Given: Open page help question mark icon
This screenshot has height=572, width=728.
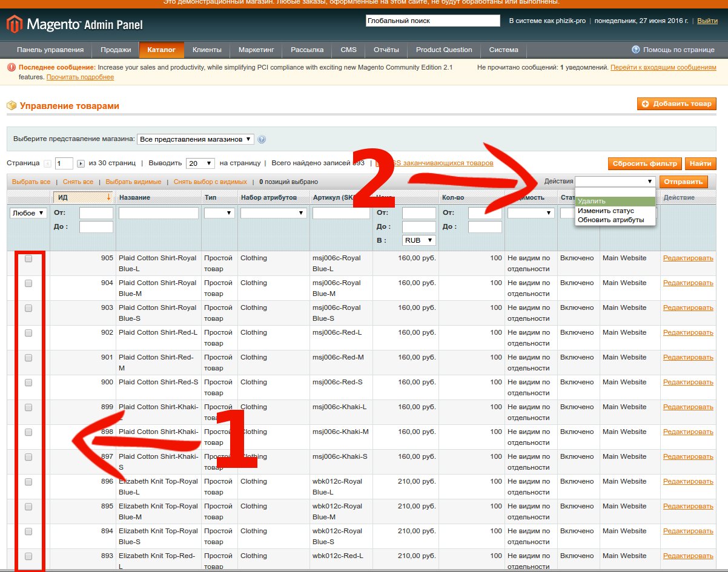Looking at the screenshot, I should coord(635,50).
